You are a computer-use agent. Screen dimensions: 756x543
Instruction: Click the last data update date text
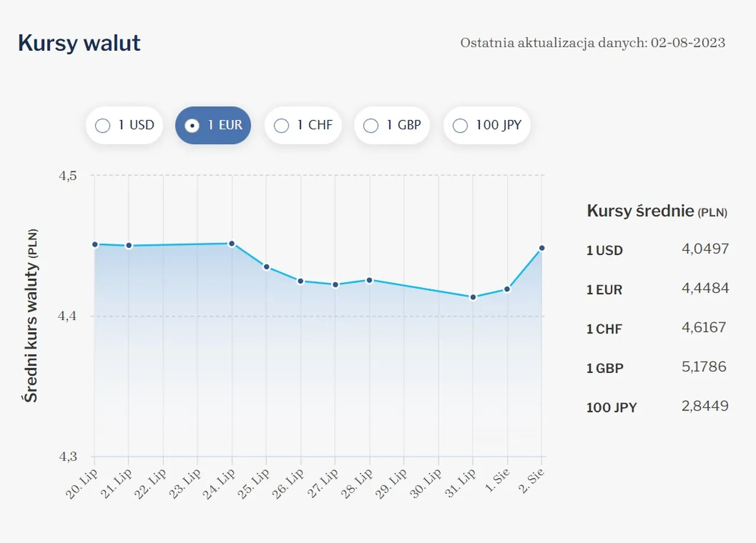coord(592,42)
